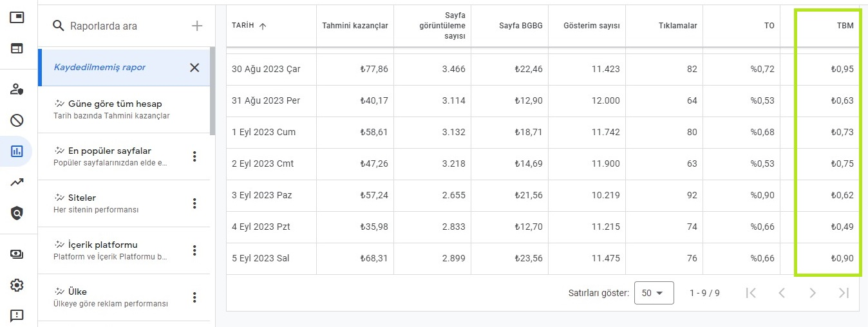
Task: Open the Reports bar-chart sidebar icon
Action: pos(17,151)
